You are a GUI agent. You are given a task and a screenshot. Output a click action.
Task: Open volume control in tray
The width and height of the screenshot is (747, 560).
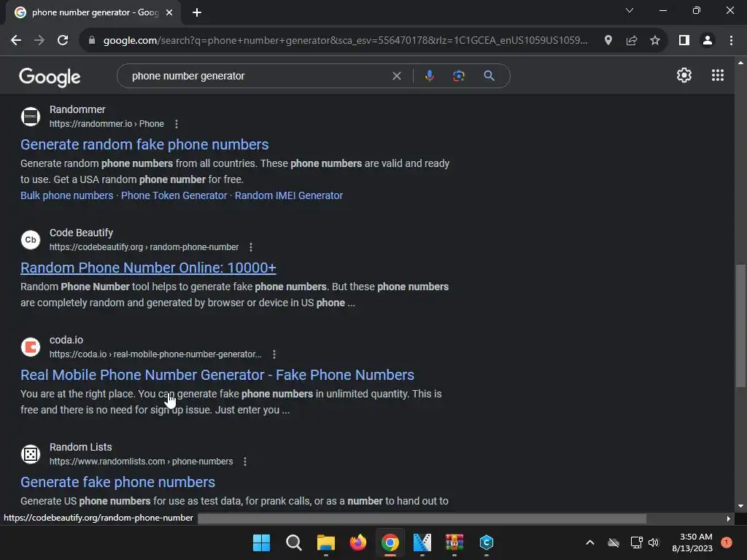point(654,542)
